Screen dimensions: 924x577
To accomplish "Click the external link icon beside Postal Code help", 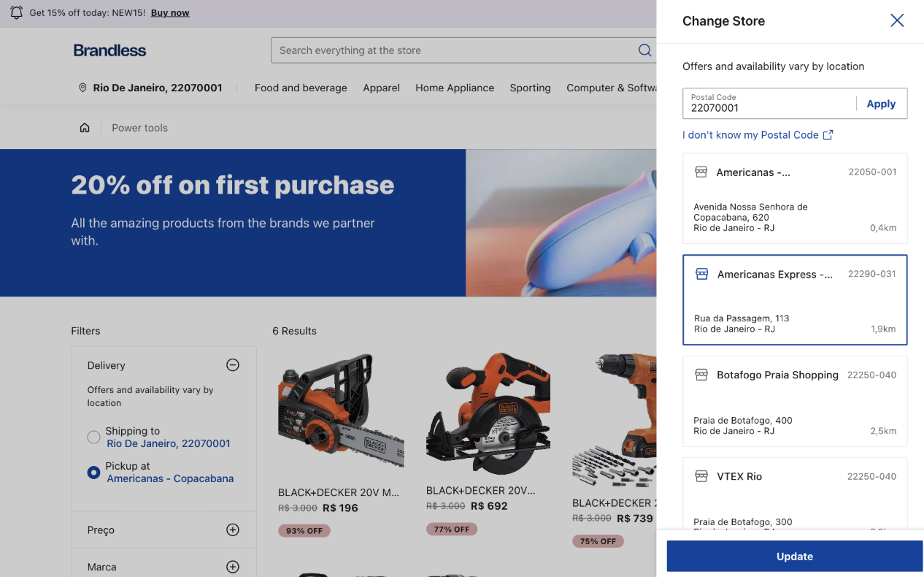I will point(828,134).
